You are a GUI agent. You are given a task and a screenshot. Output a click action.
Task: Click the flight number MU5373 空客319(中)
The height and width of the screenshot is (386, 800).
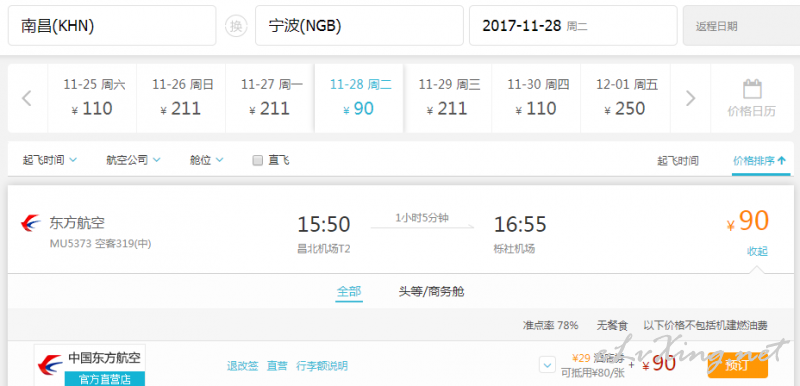tap(100, 244)
